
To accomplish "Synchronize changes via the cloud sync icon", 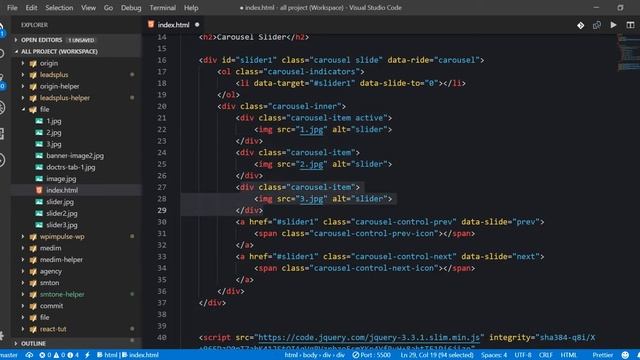I will (x=29, y=355).
